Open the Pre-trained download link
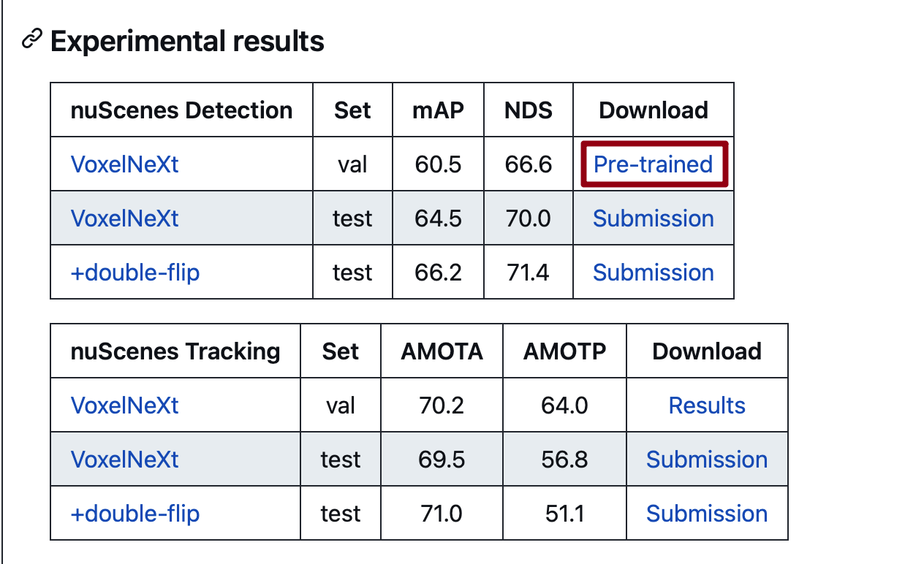Image resolution: width=924 pixels, height=564 pixels. coord(653,164)
